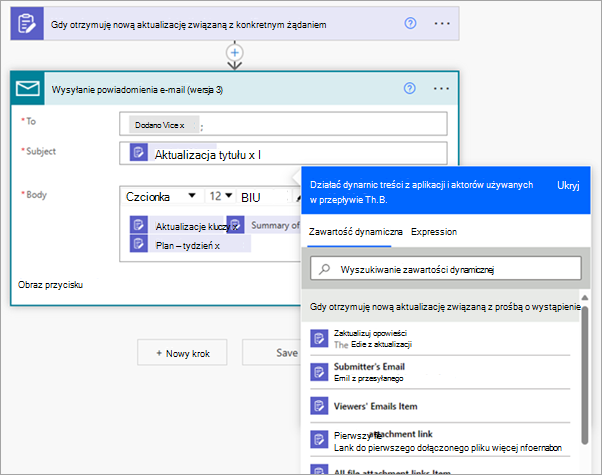Select 'Zaktualizuj opowieści' dynamic content
This screenshot has width=602, height=475.
coord(440,338)
